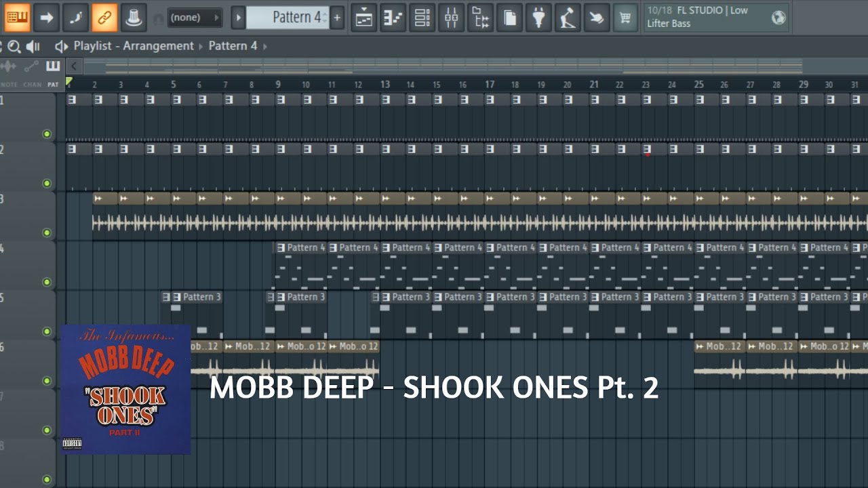Expand arrow after Playlist - Arrangement
This screenshot has width=868, height=488.
point(201,46)
